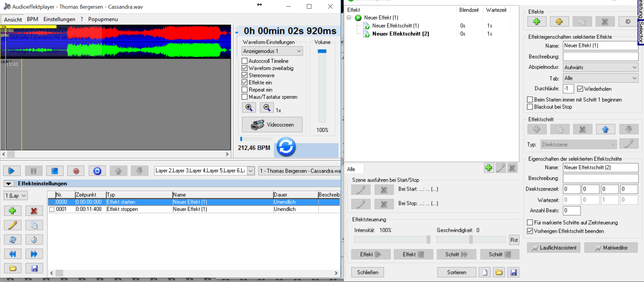Edit selected effect entry with pencil icon
644x282 pixels.
pos(13,225)
